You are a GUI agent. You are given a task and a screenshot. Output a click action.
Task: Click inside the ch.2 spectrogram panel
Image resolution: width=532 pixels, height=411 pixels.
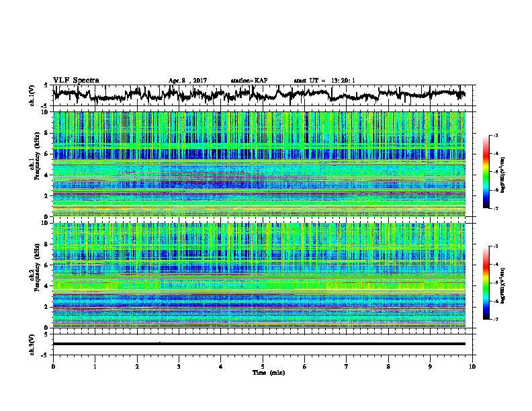259,275
